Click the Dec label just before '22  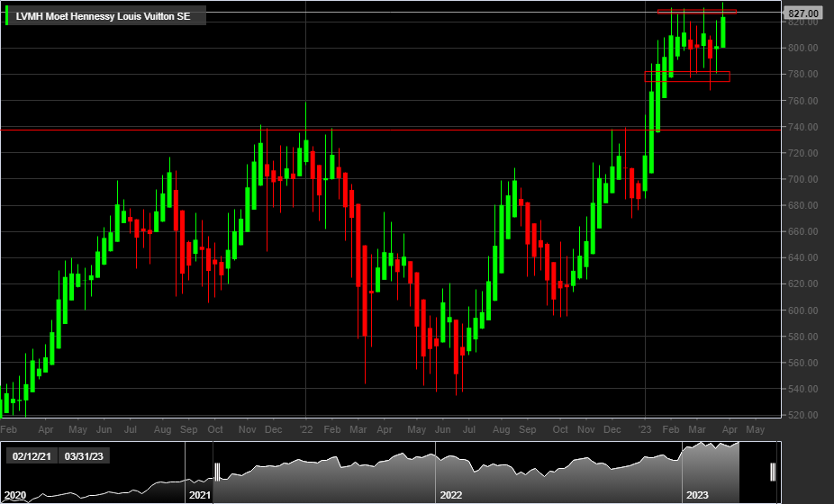tap(274, 429)
